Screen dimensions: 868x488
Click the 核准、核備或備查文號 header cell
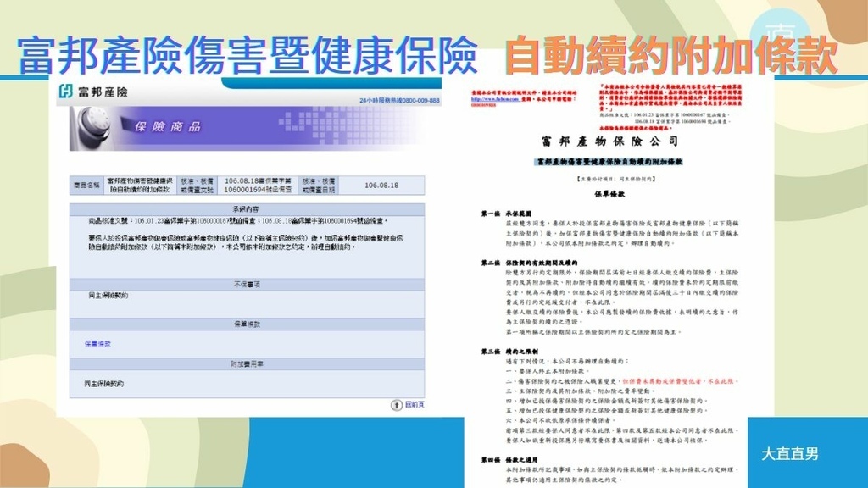coord(197,186)
